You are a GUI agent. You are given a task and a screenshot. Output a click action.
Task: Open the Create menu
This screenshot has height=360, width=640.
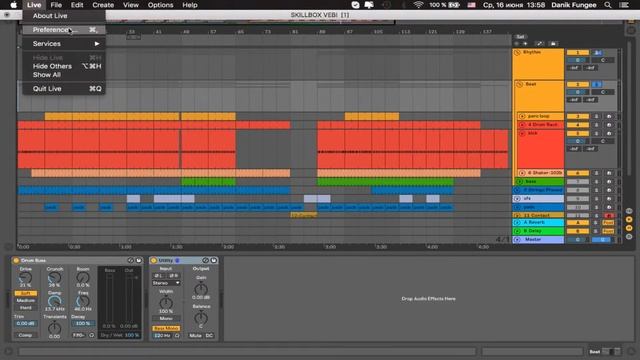(x=103, y=5)
